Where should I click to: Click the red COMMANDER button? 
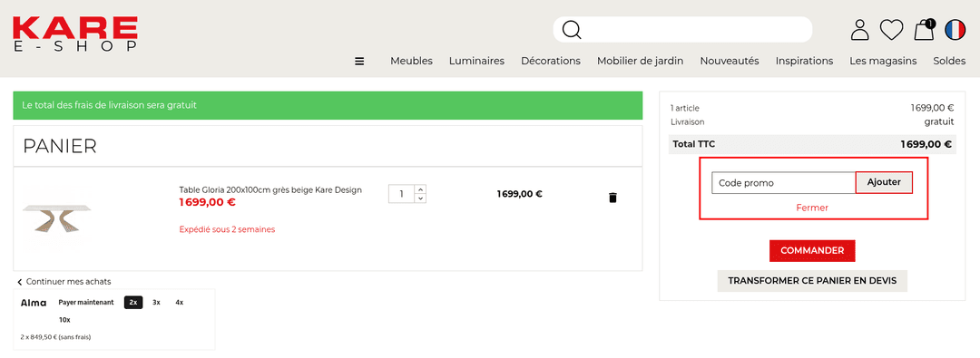(x=812, y=250)
